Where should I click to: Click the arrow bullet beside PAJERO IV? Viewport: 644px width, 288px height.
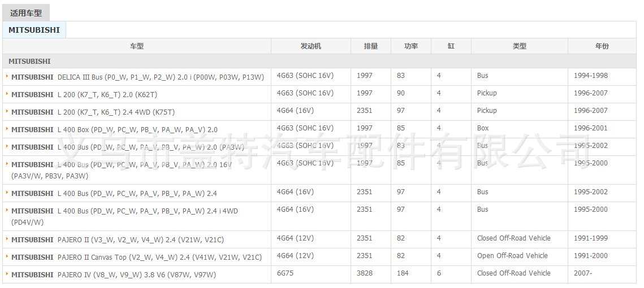[7, 274]
